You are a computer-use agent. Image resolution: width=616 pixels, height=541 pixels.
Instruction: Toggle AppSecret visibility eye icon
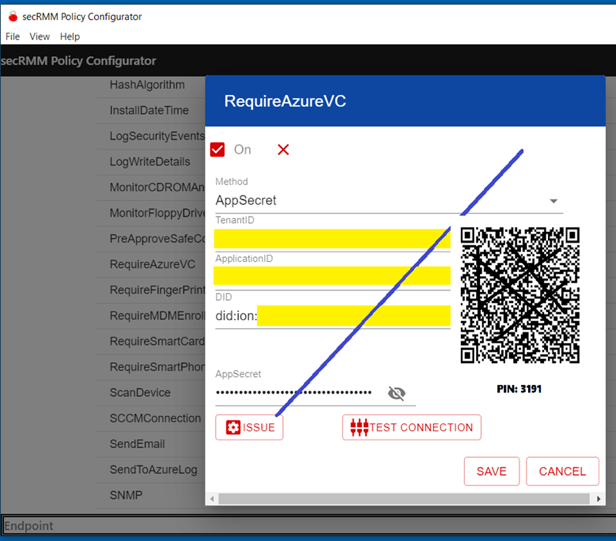pos(396,393)
